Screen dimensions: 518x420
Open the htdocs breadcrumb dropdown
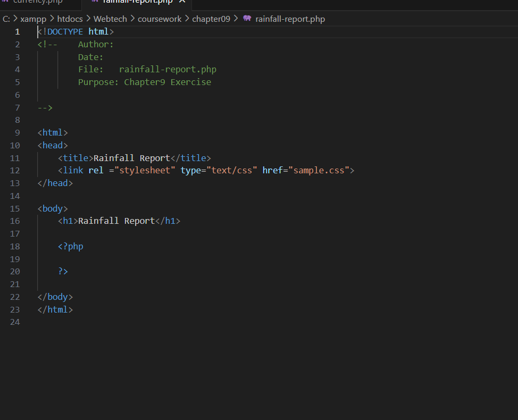[70, 19]
